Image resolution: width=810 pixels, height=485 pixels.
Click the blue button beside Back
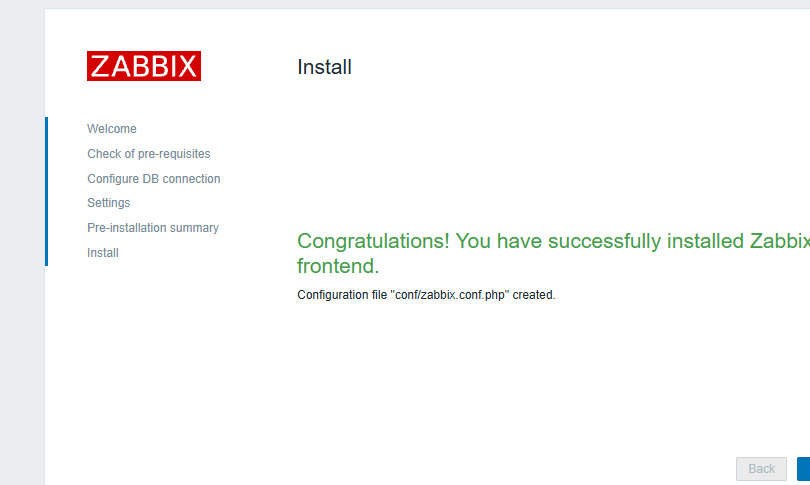click(803, 469)
